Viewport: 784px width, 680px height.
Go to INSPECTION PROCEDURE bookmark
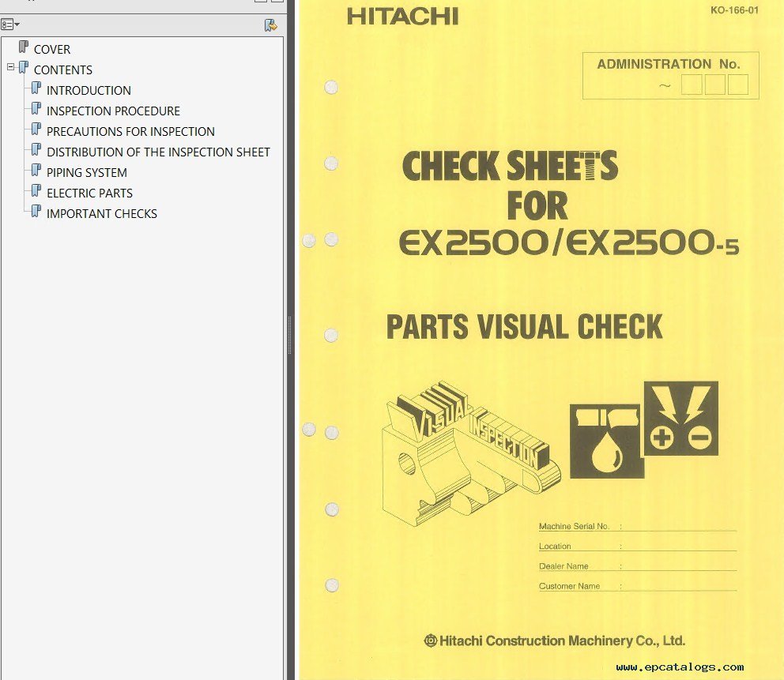pyautogui.click(x=113, y=111)
